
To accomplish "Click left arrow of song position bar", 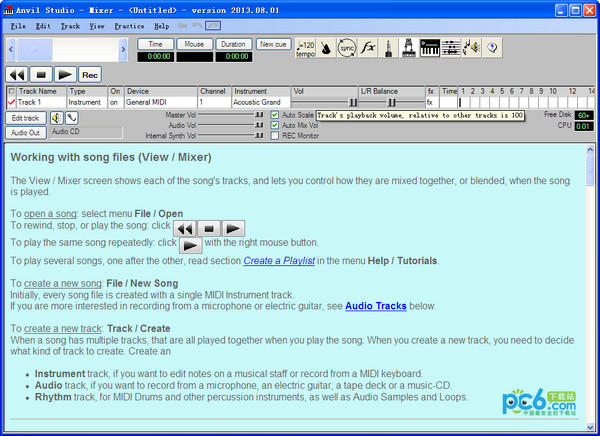I will click(x=11, y=49).
